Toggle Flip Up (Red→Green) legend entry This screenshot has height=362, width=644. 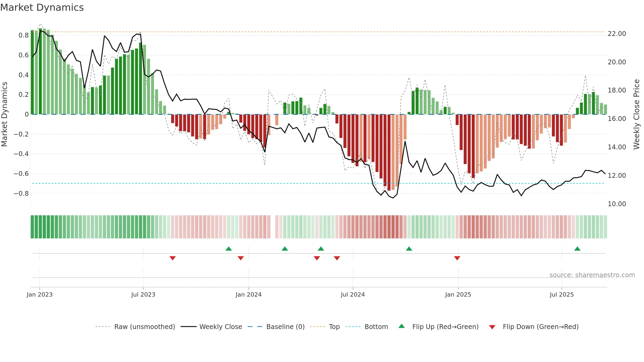click(438, 327)
